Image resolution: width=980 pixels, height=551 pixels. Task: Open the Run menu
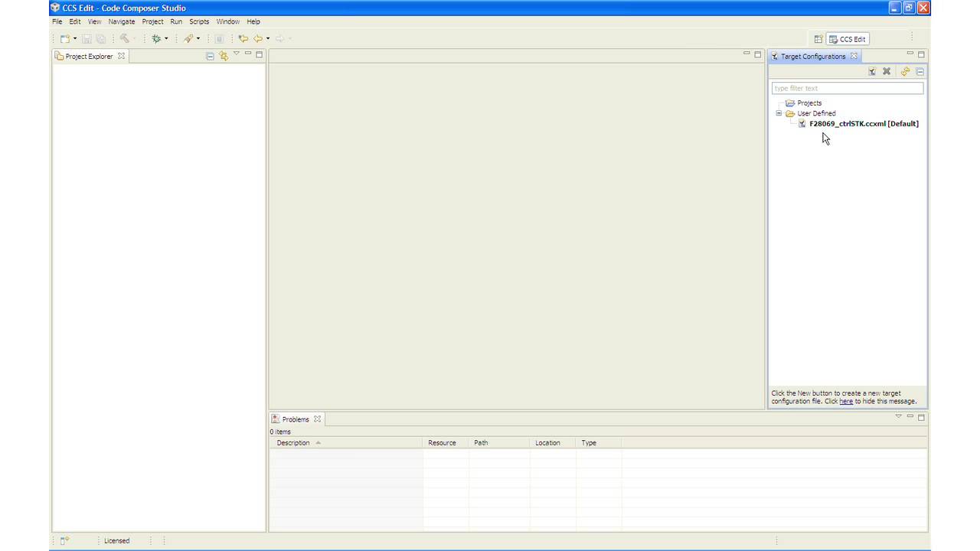coord(176,21)
